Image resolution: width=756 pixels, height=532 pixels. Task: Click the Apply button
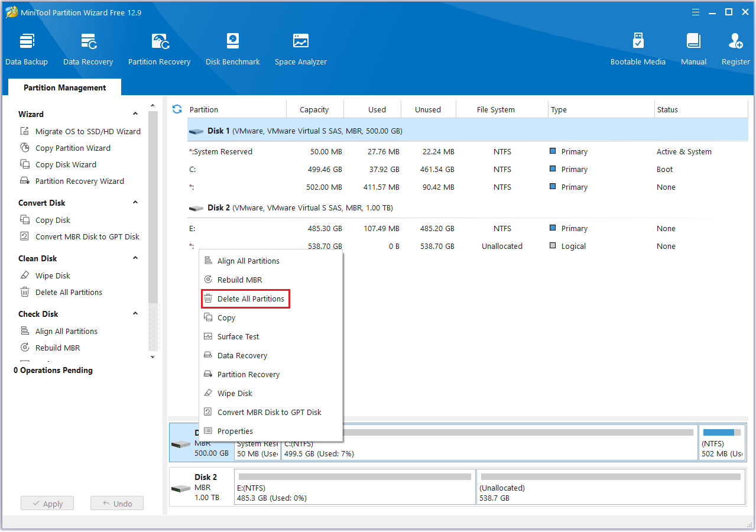click(47, 504)
